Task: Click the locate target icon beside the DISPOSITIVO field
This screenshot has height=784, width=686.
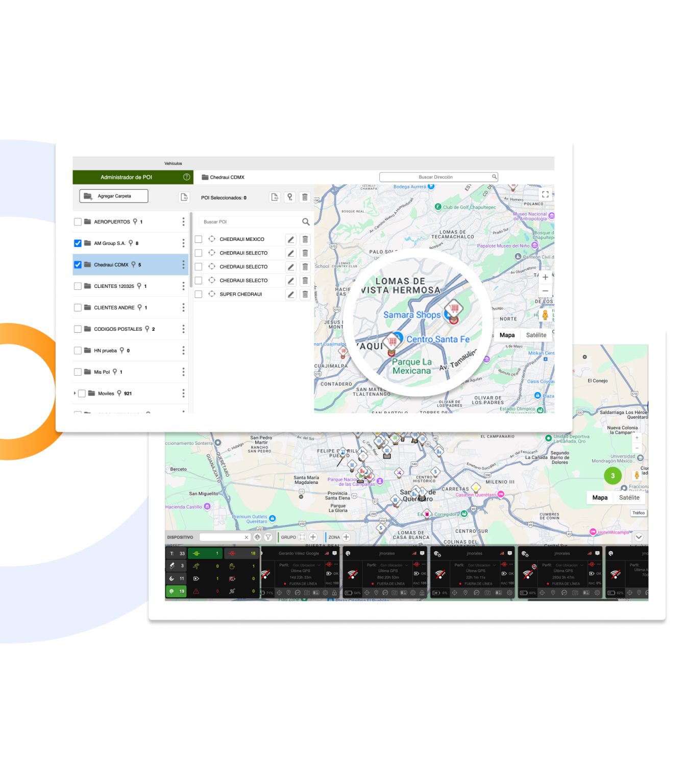Action: coord(257,537)
